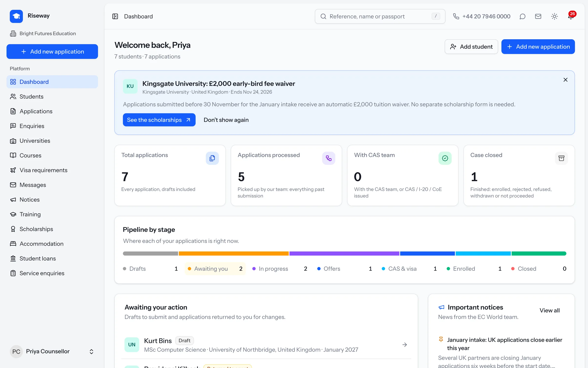Open Scholarships in sidebar

[x=52, y=229]
